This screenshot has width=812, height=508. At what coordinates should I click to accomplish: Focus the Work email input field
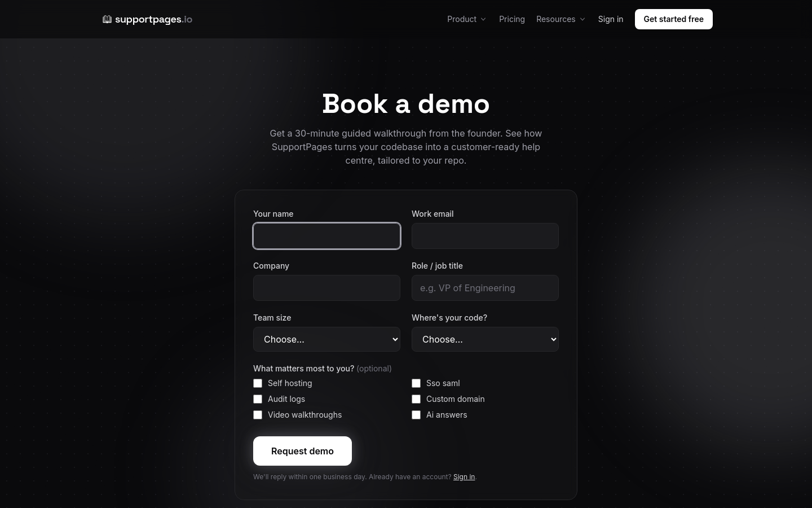(x=485, y=236)
